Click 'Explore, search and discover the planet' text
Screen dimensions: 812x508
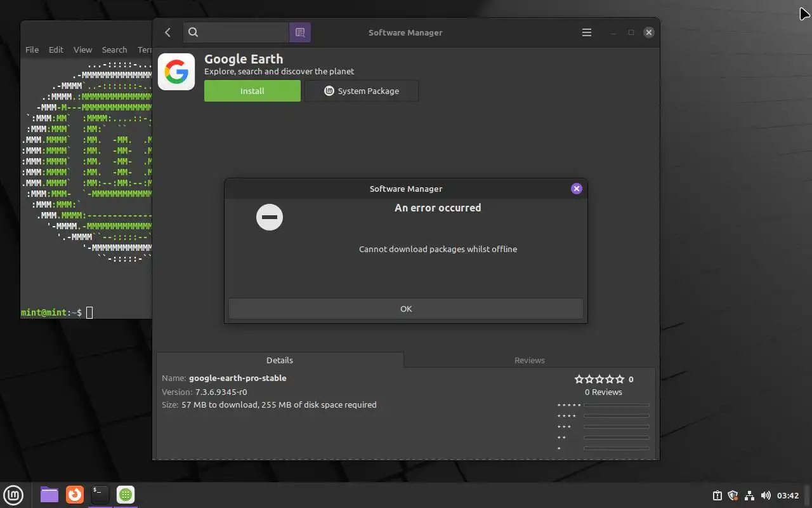coord(279,71)
